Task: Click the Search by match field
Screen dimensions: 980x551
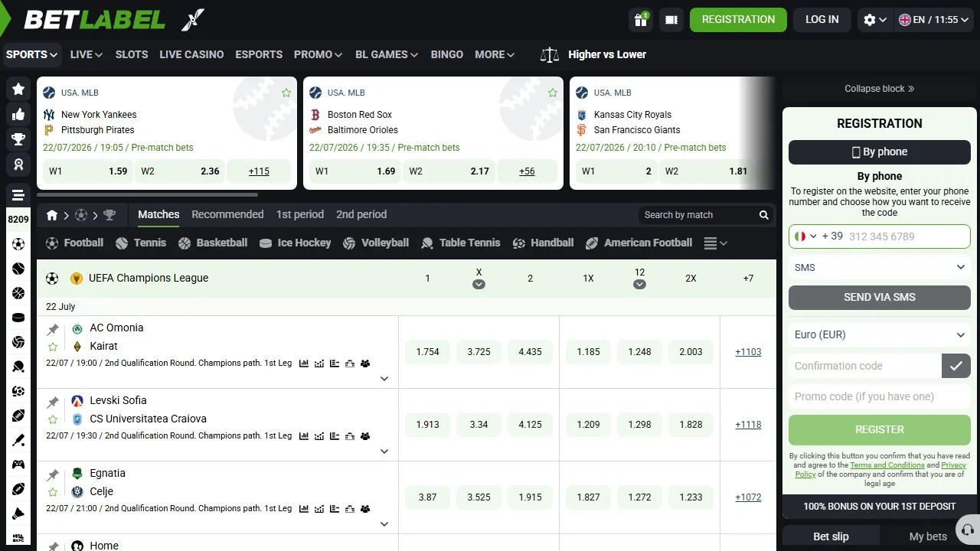Action: pos(698,215)
